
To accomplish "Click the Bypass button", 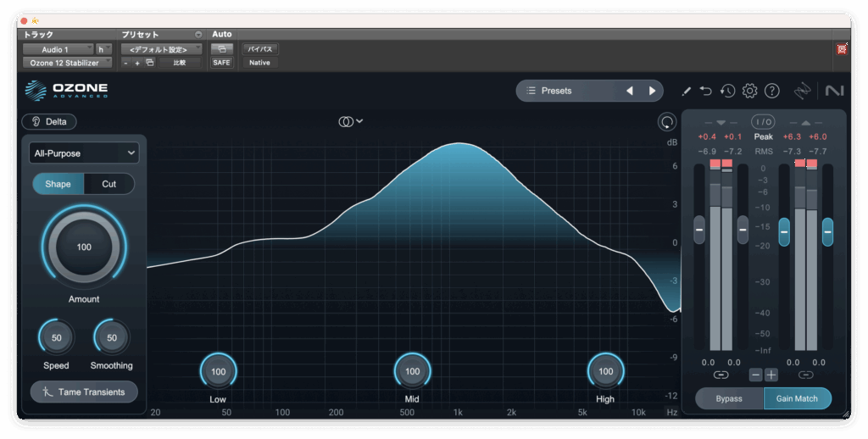I will coord(729,398).
